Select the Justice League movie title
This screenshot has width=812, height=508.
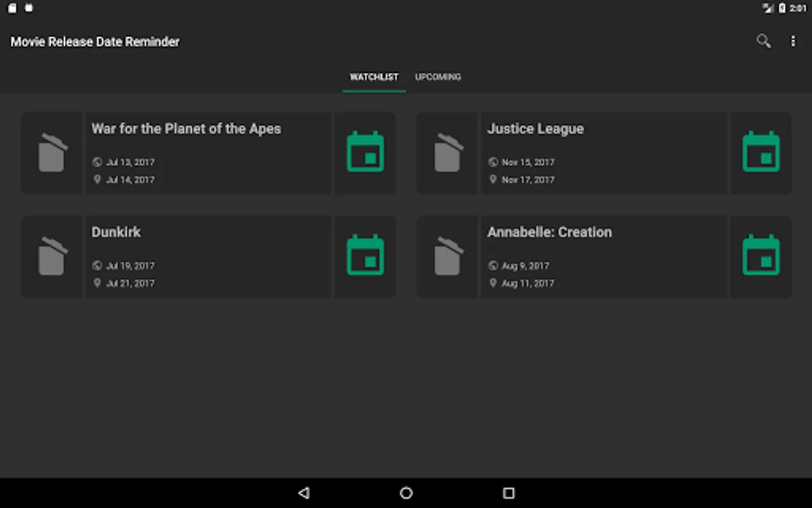click(x=536, y=129)
